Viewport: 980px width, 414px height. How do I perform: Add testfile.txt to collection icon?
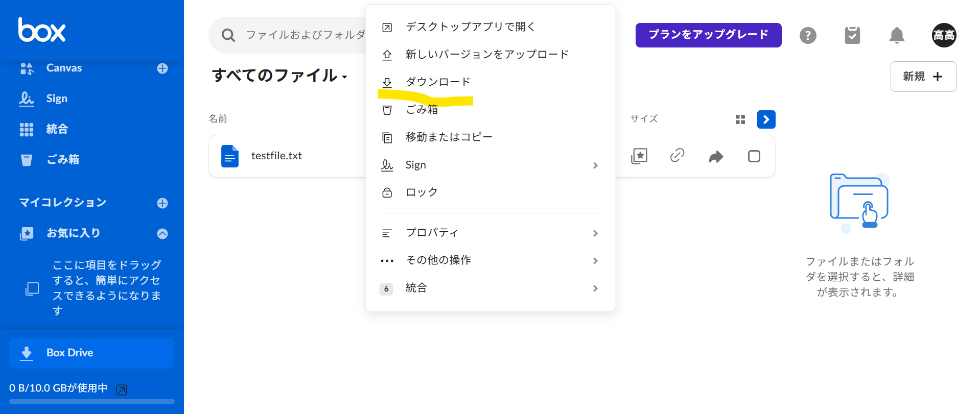pos(639,156)
